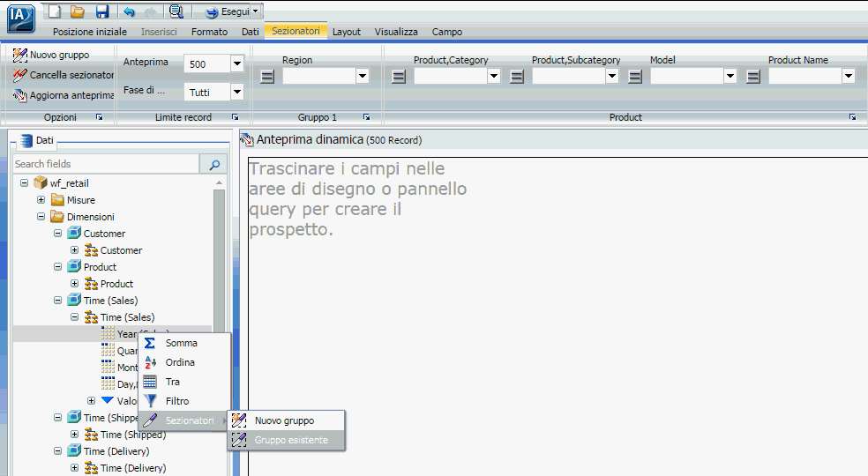Click the Product,Subcategory slicer list icon
This screenshot has height=476, width=868.
click(517, 77)
